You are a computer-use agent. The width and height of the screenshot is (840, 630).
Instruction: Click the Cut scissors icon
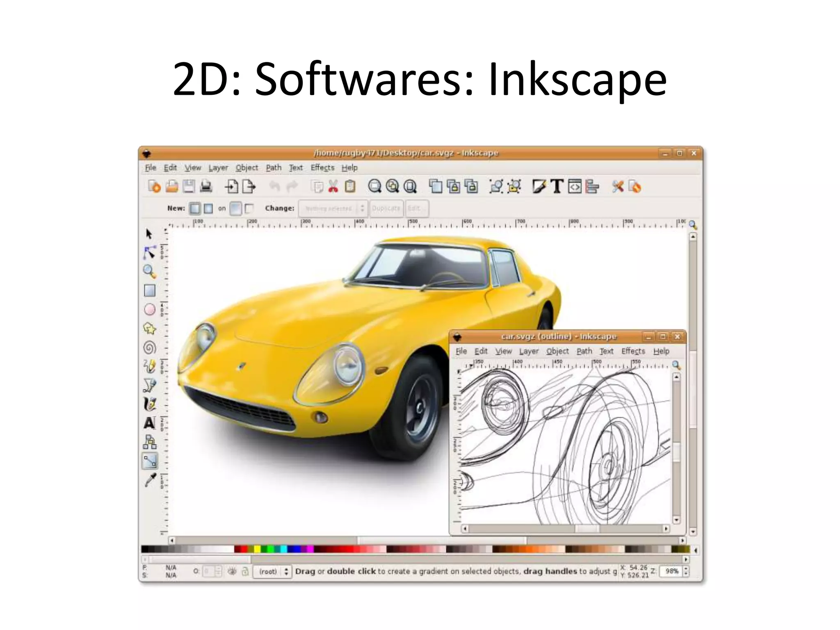[x=333, y=187]
